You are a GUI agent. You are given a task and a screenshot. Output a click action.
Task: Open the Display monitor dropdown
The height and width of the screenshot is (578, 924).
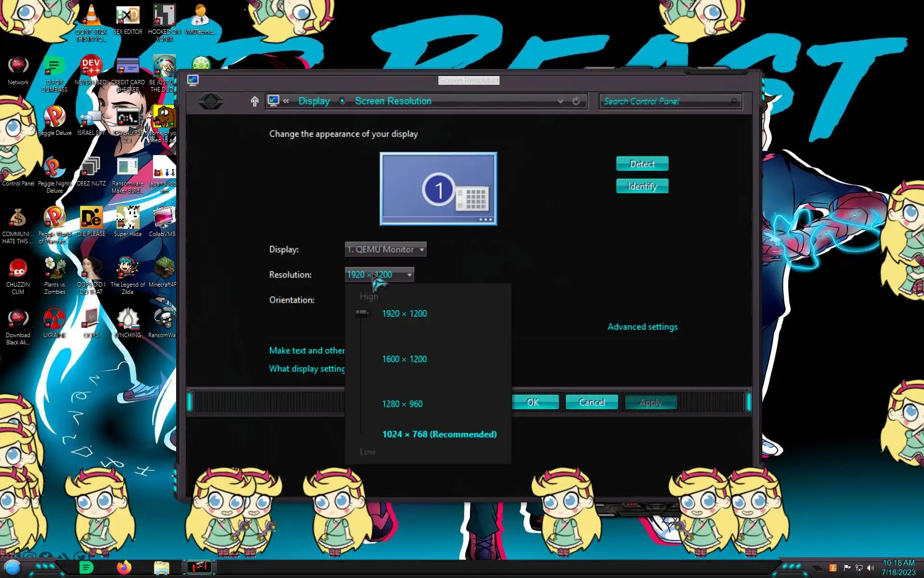pyautogui.click(x=385, y=250)
